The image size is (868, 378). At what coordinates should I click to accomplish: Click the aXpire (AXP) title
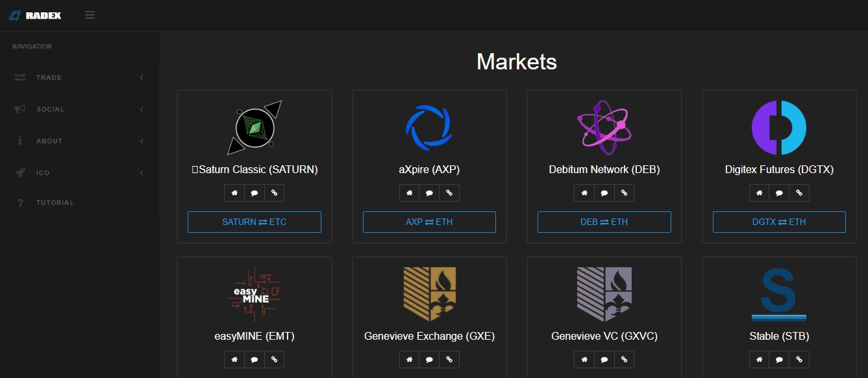pyautogui.click(x=429, y=170)
